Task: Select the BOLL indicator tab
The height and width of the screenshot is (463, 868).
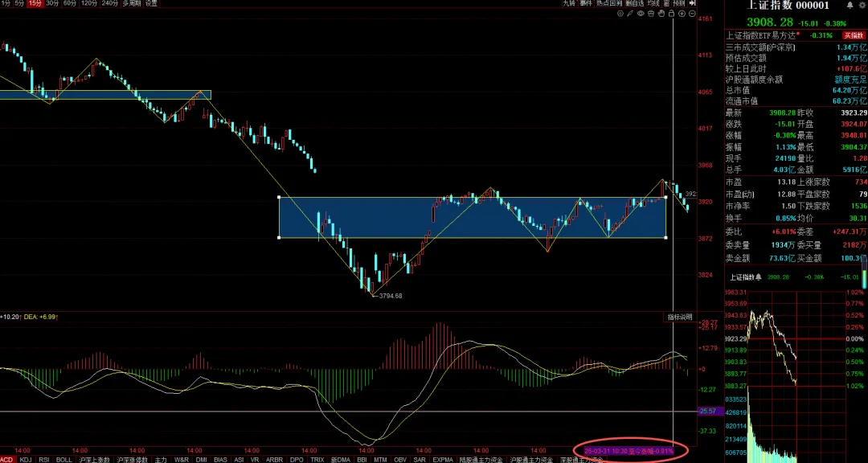Action: [x=63, y=459]
